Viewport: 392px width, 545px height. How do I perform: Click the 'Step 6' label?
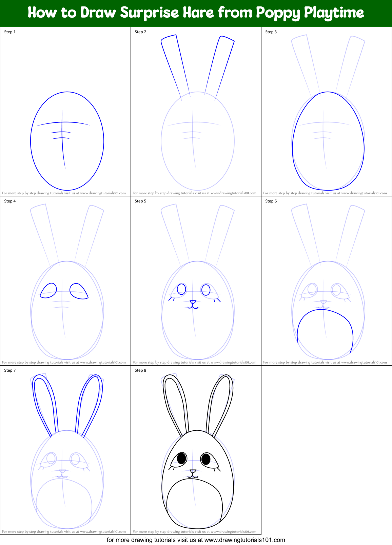(x=271, y=201)
